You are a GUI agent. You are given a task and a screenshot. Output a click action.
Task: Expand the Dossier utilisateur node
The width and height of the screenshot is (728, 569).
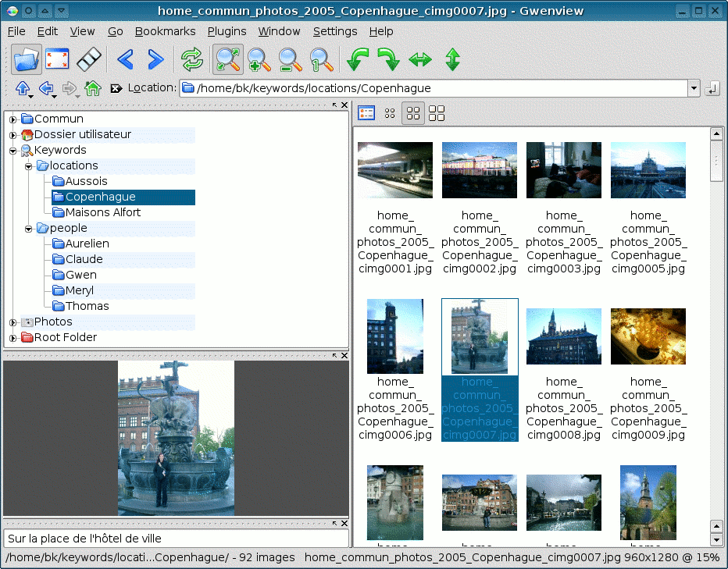pos(13,135)
